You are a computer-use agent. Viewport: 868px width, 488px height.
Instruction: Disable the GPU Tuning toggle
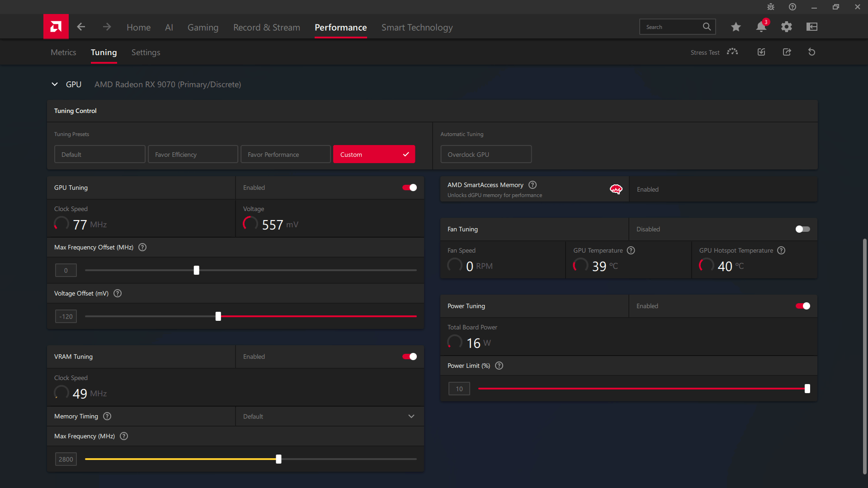(410, 188)
